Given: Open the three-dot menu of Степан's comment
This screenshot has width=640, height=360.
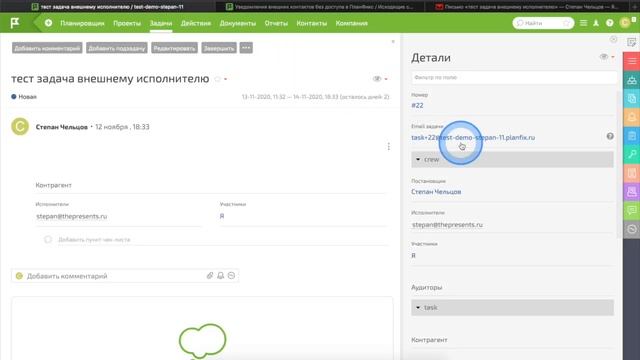Looking at the screenshot, I should click(389, 146).
